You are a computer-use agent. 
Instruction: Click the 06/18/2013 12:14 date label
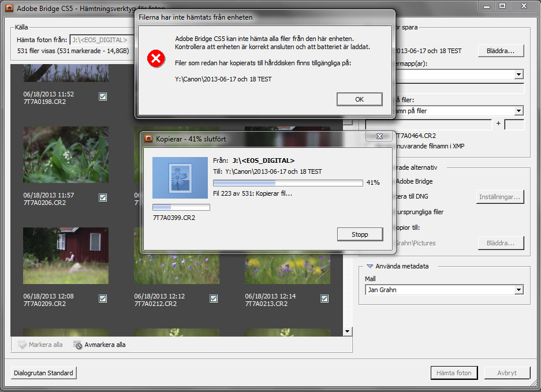[x=270, y=296]
